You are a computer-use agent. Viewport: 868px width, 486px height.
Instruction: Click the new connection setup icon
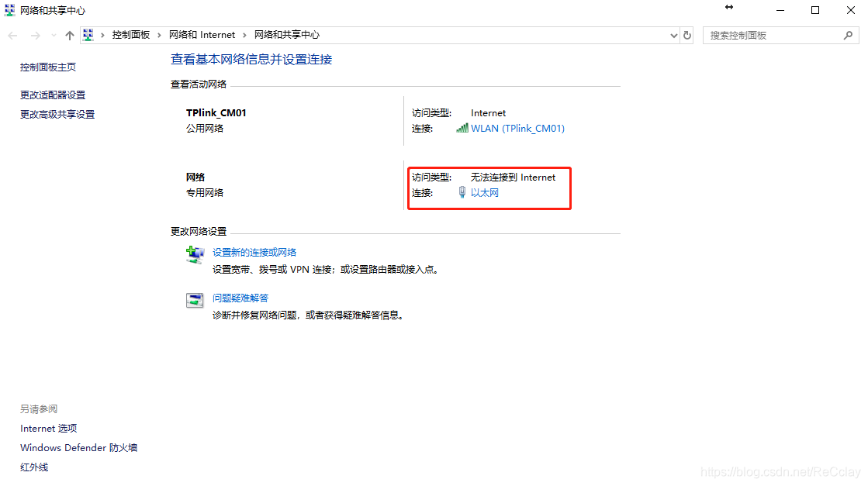[195, 254]
